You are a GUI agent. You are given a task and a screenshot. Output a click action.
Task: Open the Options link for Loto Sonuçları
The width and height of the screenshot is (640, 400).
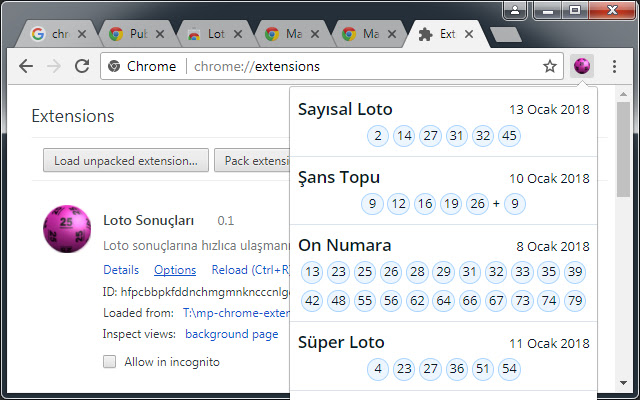pos(175,270)
